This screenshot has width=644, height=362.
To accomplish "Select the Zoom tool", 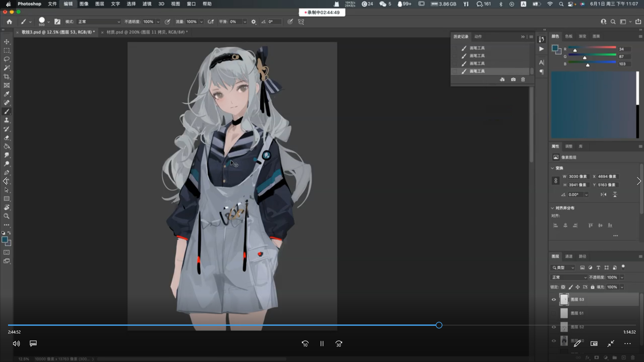I will coord(6,216).
